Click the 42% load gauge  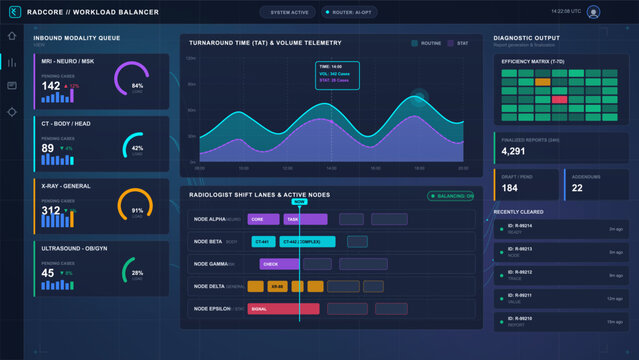click(134, 146)
